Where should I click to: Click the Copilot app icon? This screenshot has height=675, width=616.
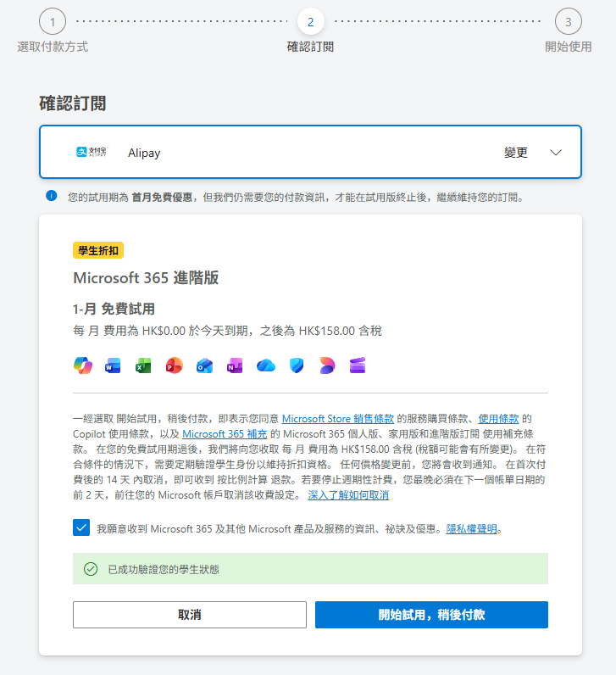(83, 365)
